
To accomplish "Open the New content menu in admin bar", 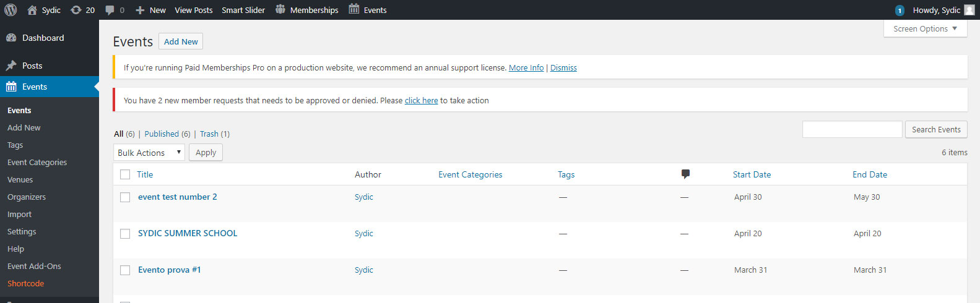I will pos(150,10).
